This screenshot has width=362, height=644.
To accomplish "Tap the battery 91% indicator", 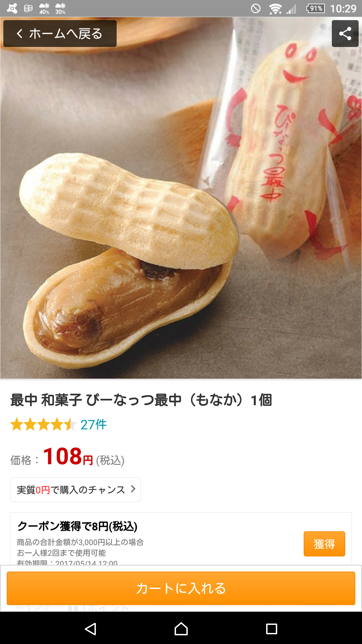I will pos(315,8).
